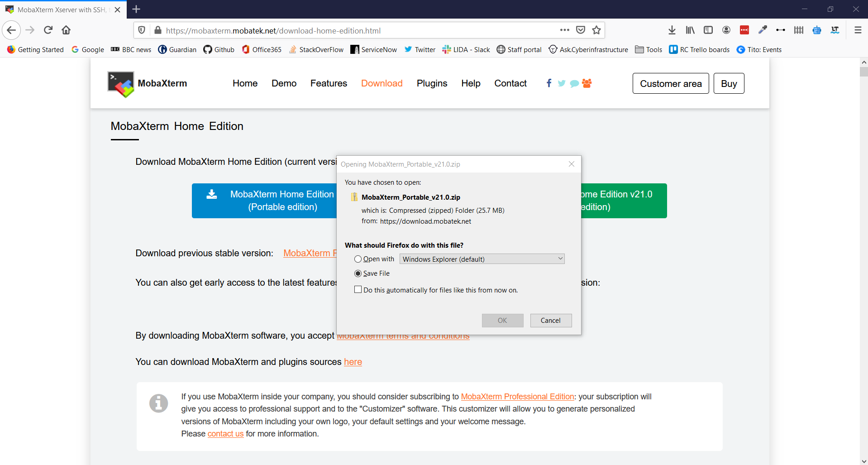Open page actions three-dot menu
The image size is (868, 465).
point(564,30)
